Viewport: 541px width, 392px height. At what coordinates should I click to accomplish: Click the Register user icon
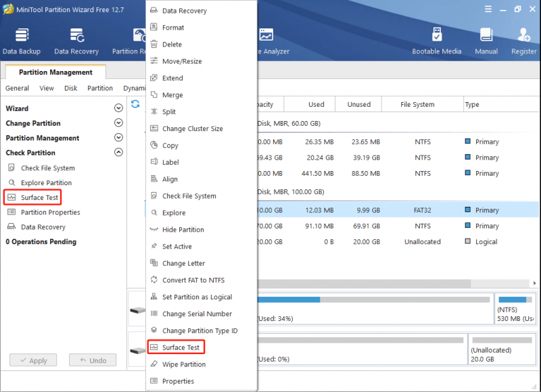(x=523, y=41)
